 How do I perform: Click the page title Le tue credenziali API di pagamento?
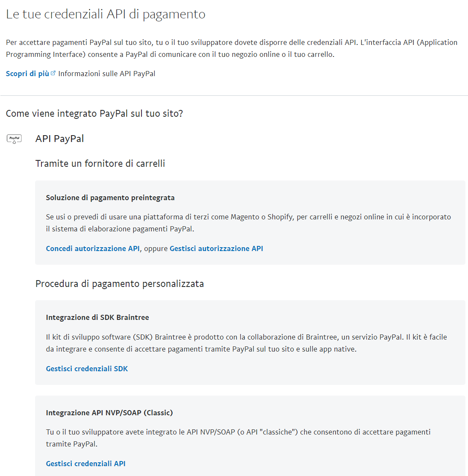tap(106, 14)
